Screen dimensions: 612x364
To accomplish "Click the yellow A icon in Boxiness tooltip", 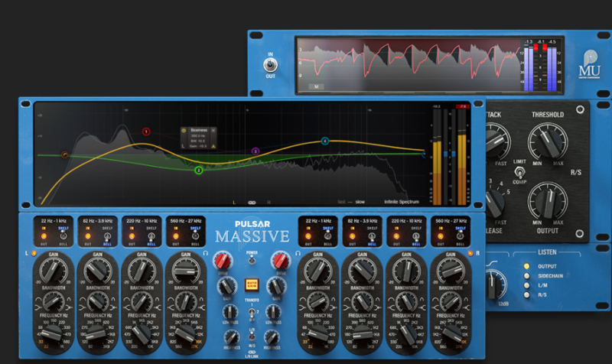I will pyautogui.click(x=213, y=146).
